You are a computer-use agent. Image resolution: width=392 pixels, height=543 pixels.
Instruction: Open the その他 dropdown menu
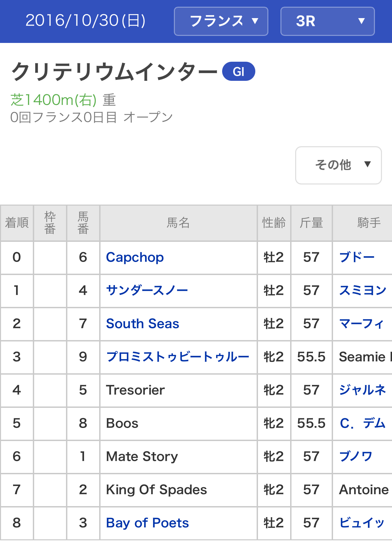[x=338, y=165]
